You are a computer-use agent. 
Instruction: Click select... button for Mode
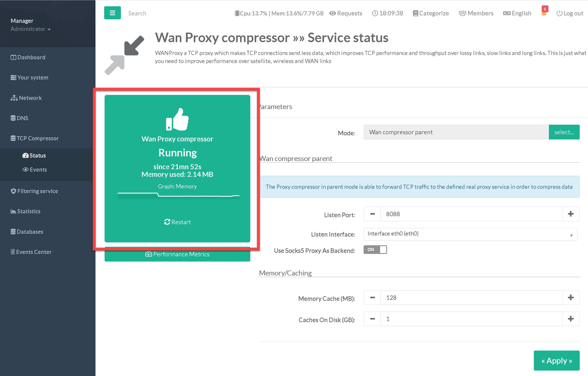(x=564, y=132)
